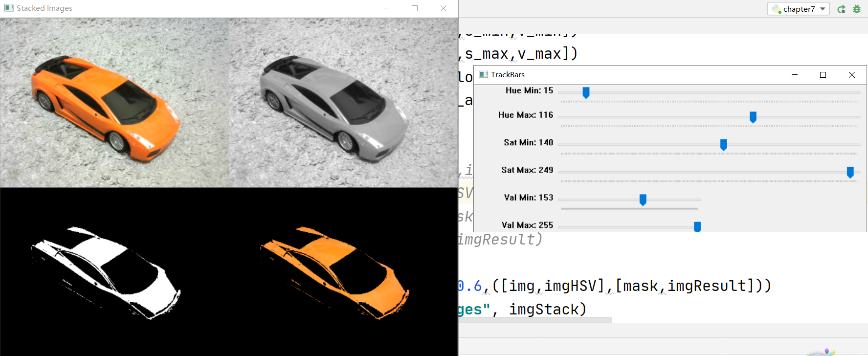Image resolution: width=868 pixels, height=356 pixels.
Task: Click 'imgResult)' in the code editor
Action: point(500,239)
